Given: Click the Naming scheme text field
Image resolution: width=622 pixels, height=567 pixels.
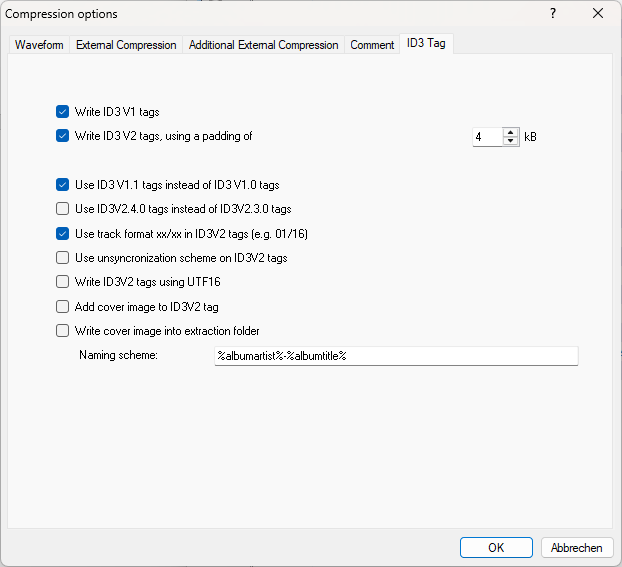Looking at the screenshot, I should 396,356.
